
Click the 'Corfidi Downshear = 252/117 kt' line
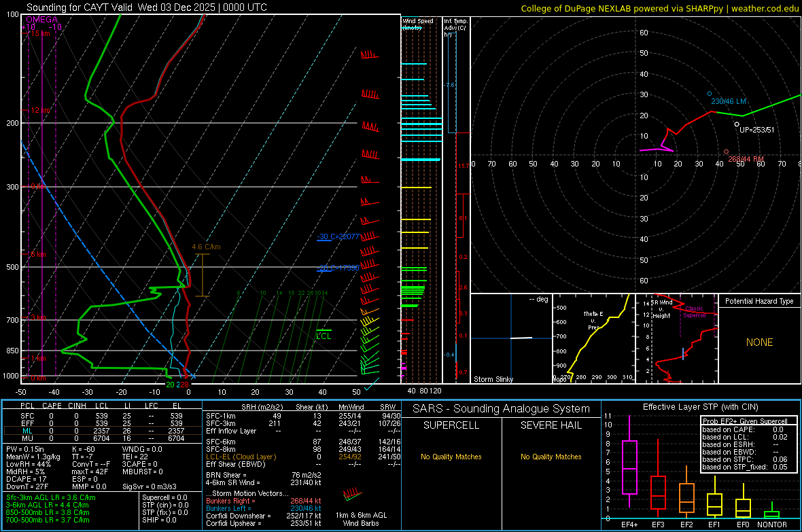pyautogui.click(x=264, y=516)
